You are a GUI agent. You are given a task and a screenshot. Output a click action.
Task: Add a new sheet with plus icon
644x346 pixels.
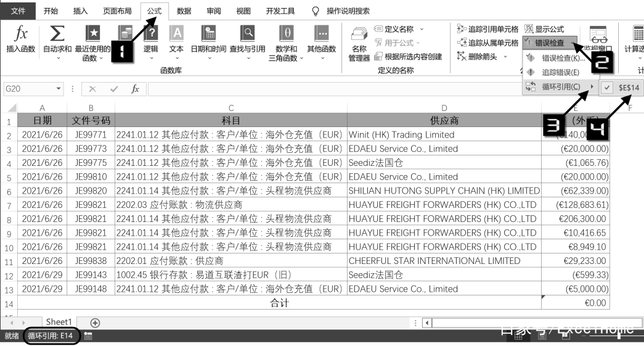[x=95, y=323]
